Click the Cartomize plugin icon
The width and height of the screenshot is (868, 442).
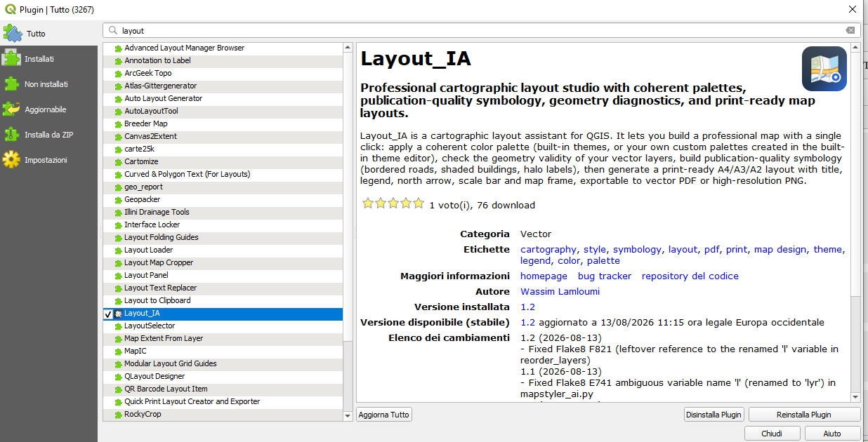[118, 162]
